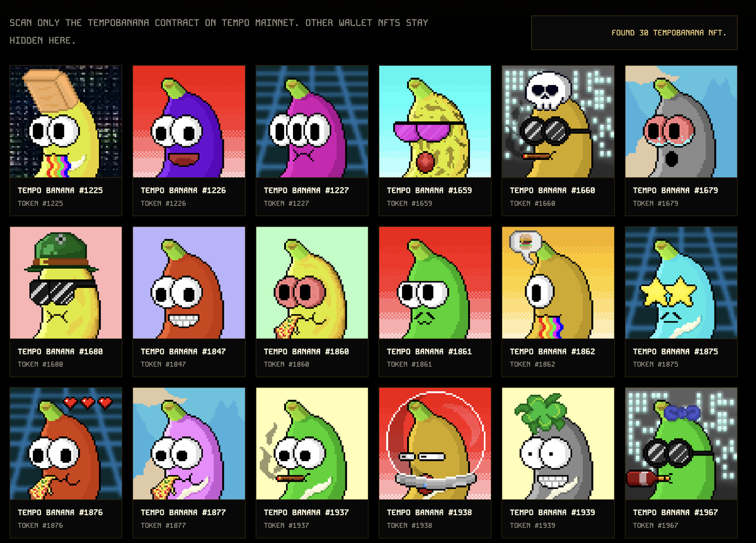The height and width of the screenshot is (543, 756).
Task: View Tempo Banana #1938 space helmet image
Action: pyautogui.click(x=435, y=444)
